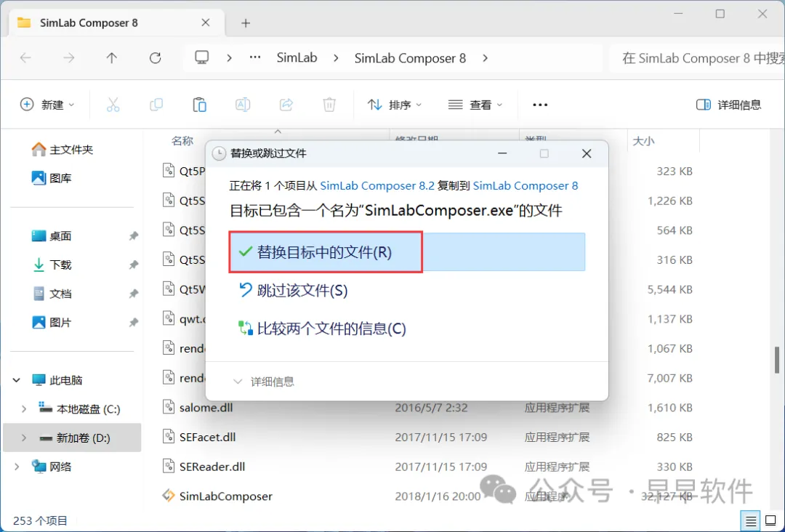Click the pin icon beside 图片

point(133,323)
